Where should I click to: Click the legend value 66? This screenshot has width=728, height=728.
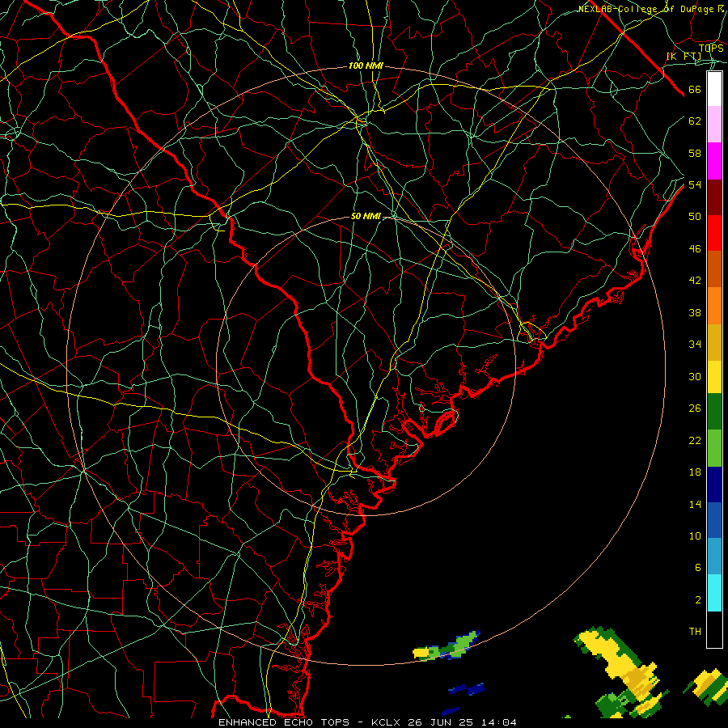[695, 90]
